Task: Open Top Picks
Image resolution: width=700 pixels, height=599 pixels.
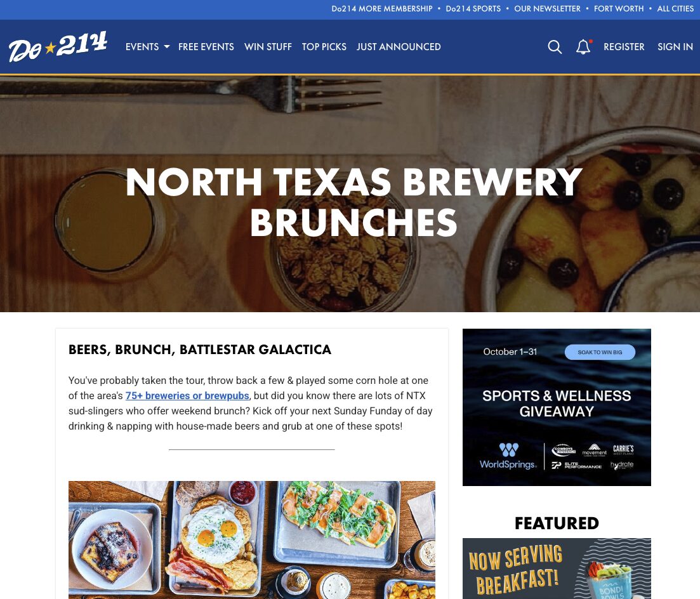Action: (x=324, y=47)
